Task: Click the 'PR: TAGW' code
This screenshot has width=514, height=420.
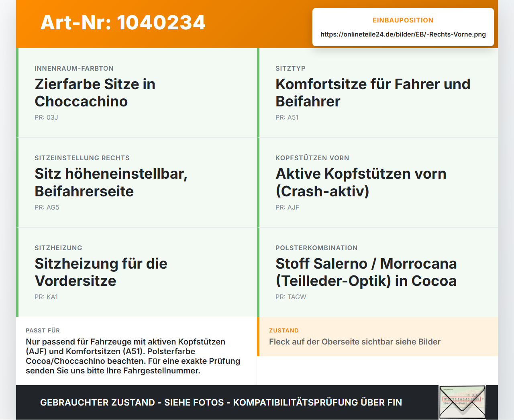Action: [x=291, y=297]
